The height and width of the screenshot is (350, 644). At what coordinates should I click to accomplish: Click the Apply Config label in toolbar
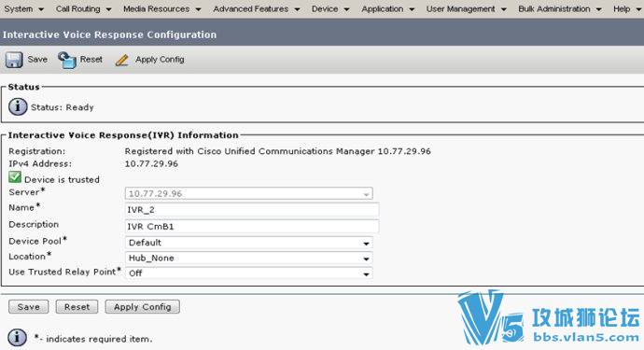point(160,60)
